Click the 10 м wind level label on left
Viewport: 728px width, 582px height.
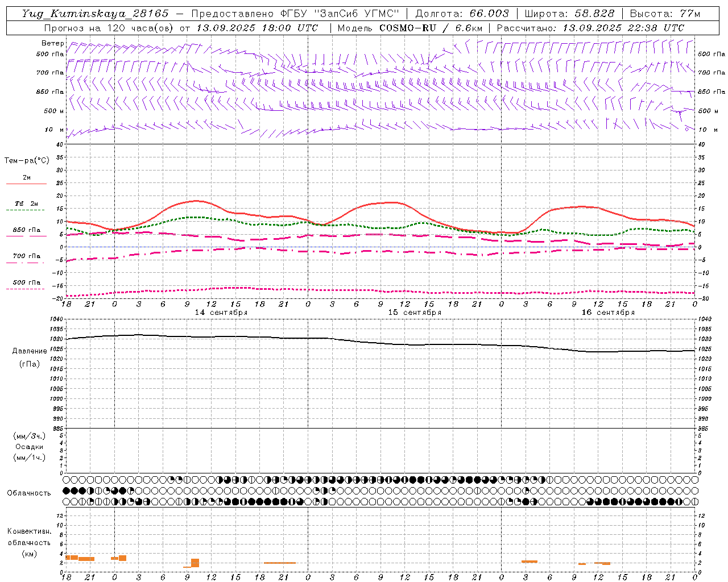[55, 130]
